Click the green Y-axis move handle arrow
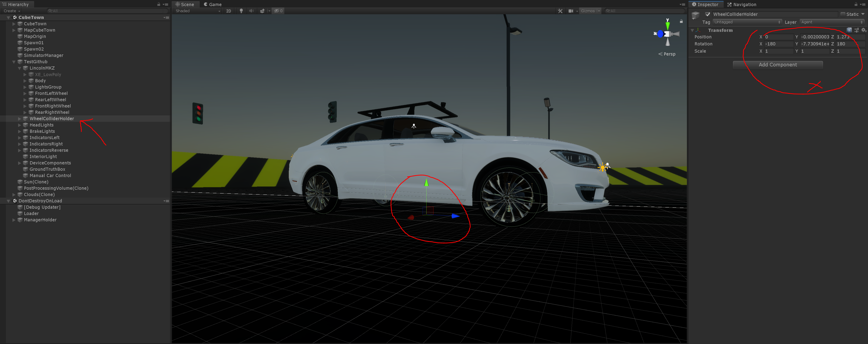The image size is (868, 344). [x=426, y=182]
